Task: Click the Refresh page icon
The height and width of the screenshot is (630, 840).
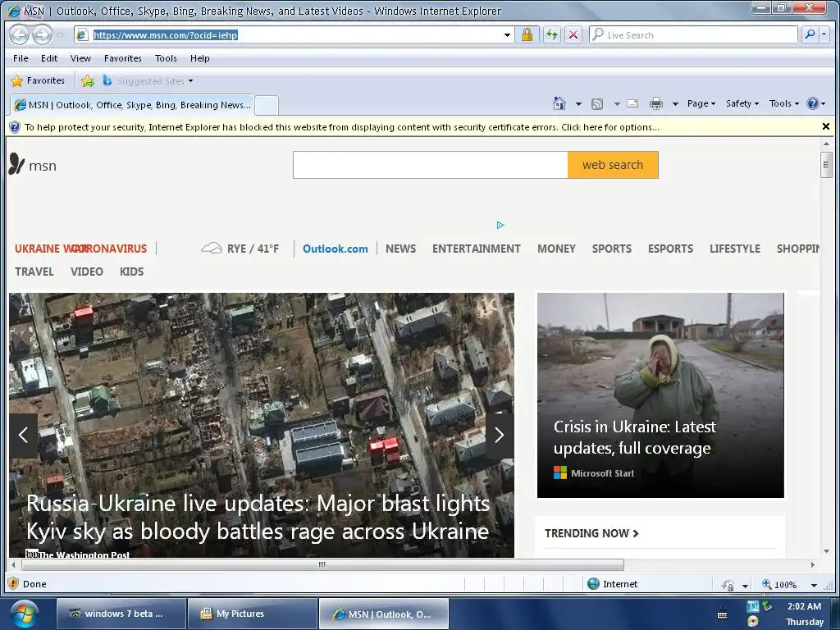Action: pyautogui.click(x=552, y=34)
